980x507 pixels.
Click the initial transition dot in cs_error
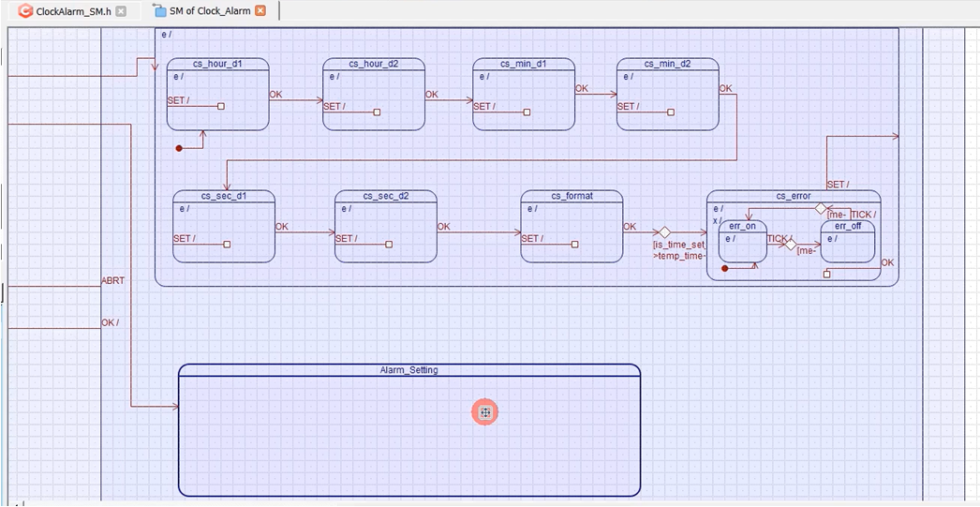[x=724, y=268]
